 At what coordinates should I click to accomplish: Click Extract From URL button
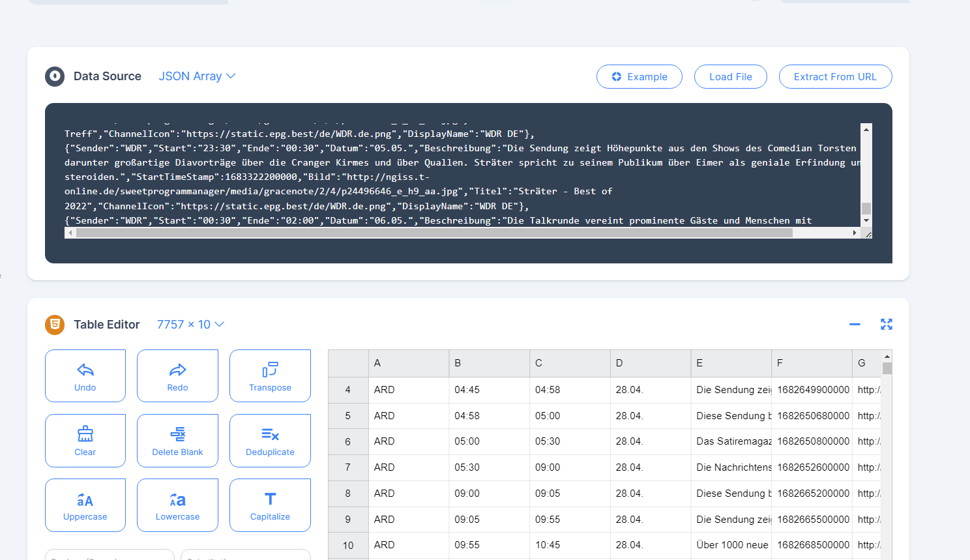pyautogui.click(x=835, y=76)
